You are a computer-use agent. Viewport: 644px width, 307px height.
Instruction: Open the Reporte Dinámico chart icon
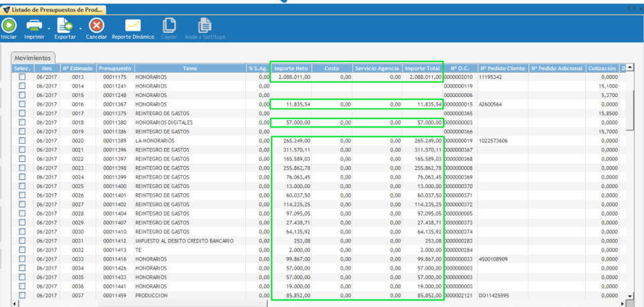coord(132,25)
